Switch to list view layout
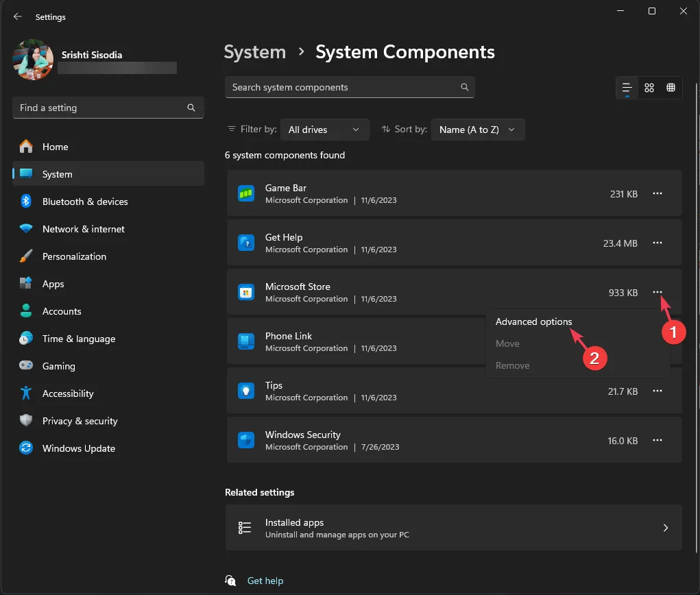 click(627, 88)
